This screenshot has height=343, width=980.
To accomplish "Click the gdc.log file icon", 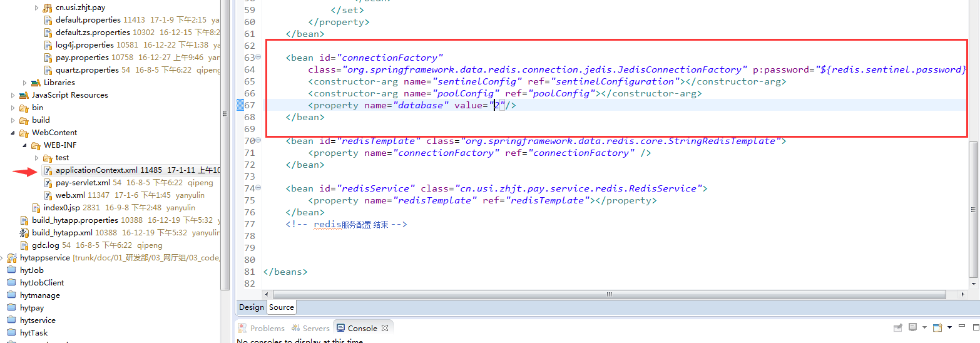I will tap(24, 245).
